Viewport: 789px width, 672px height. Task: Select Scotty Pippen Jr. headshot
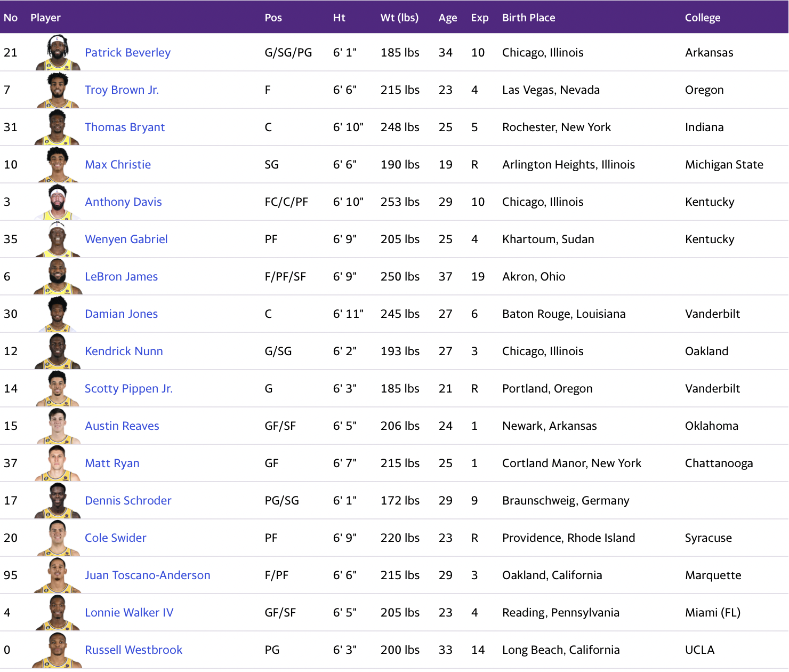pyautogui.click(x=58, y=388)
